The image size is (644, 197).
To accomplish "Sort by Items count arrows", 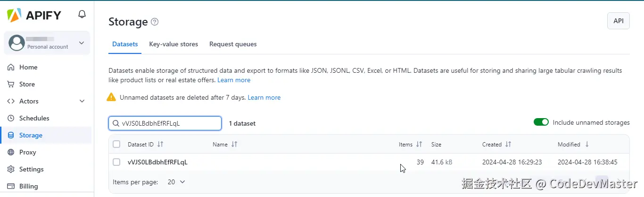I will click(x=419, y=144).
